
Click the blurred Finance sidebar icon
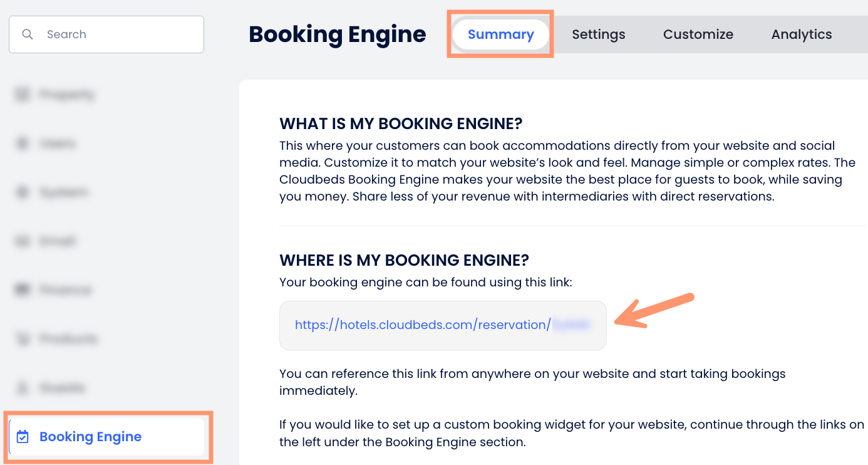pyautogui.click(x=23, y=290)
